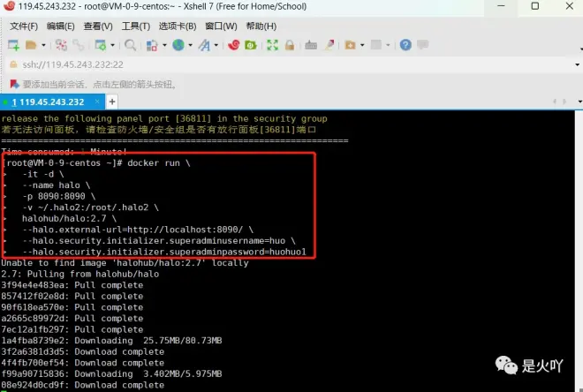583x392 pixels.
Task: Toggle full screen with green arrows icon
Action: (x=273, y=45)
